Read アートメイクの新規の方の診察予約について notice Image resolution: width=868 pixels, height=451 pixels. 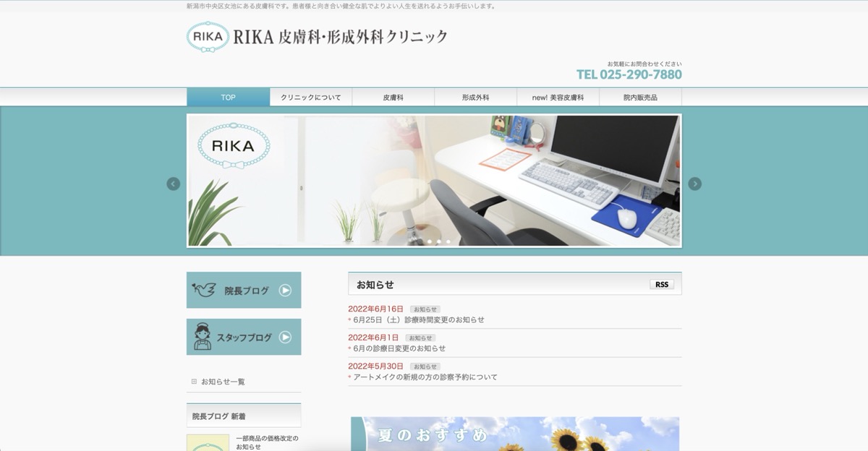point(425,377)
